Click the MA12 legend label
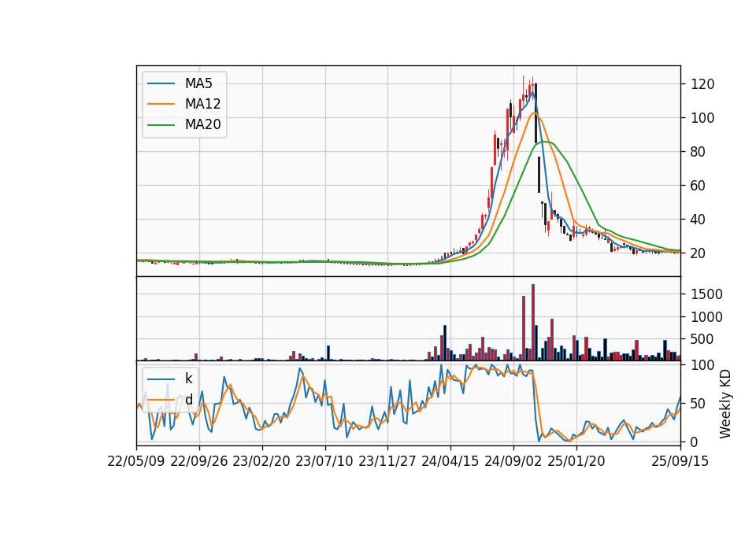The width and height of the screenshot is (756, 543). (x=202, y=104)
